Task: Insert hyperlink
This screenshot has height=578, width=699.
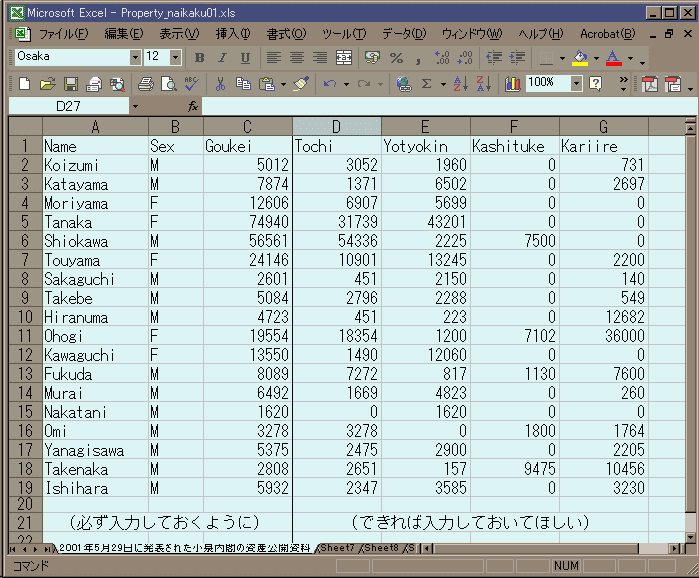Action: (403, 83)
